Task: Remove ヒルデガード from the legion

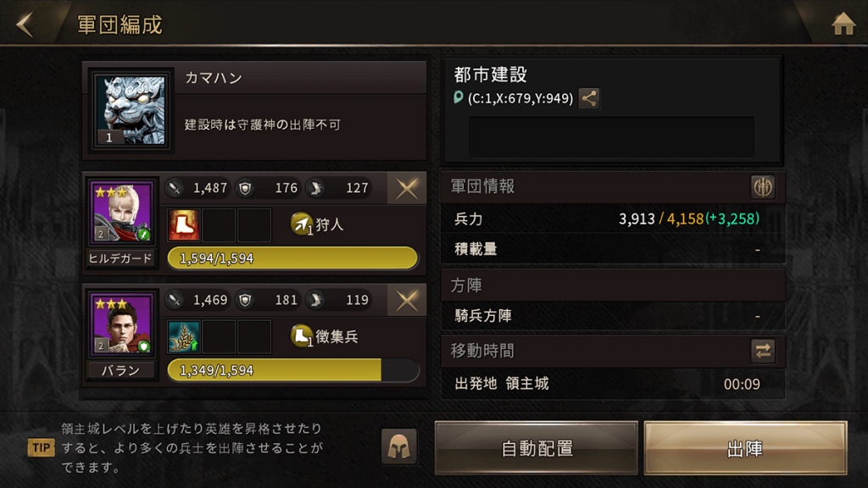Action: (x=407, y=189)
